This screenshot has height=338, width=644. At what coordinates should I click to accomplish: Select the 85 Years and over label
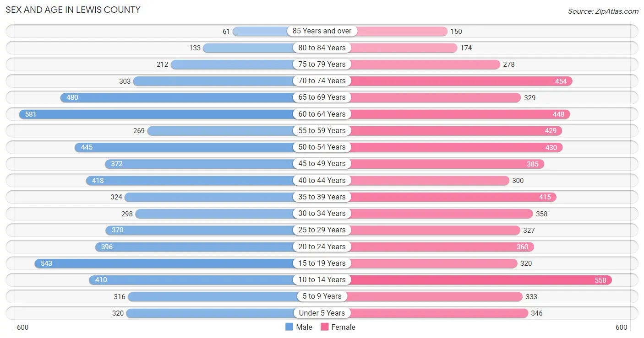click(x=322, y=31)
